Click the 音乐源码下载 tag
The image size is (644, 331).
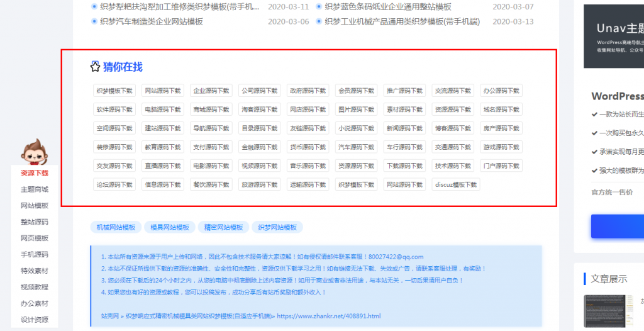pos(308,165)
